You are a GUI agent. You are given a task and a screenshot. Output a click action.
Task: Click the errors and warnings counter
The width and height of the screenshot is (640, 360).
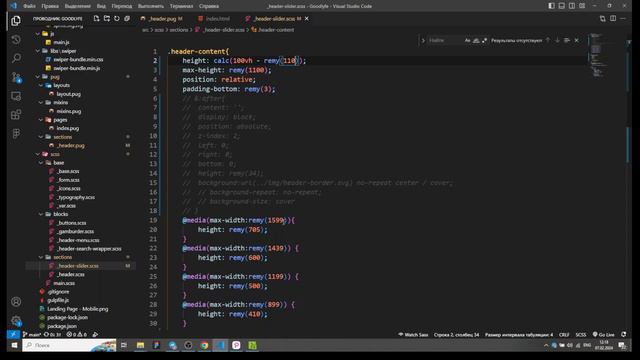click(76, 335)
